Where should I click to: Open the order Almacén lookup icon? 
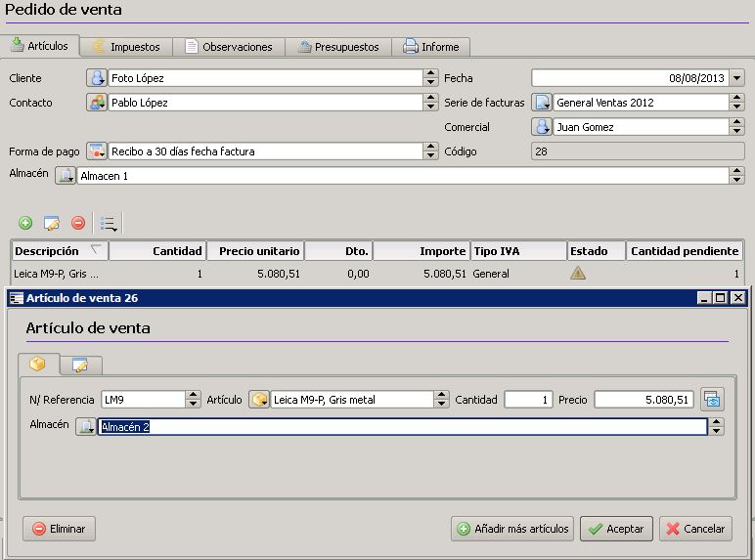pos(66,176)
